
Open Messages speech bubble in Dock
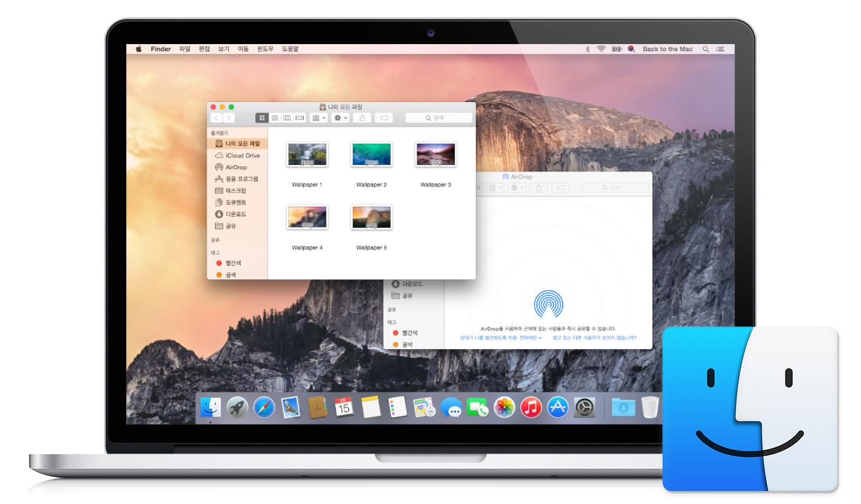pos(451,408)
